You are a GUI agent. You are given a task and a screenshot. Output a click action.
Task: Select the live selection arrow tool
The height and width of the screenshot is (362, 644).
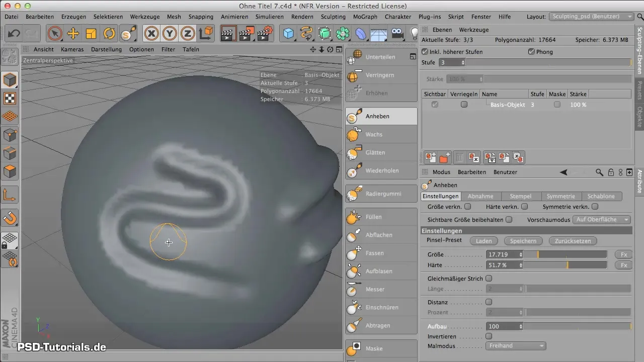55,34
